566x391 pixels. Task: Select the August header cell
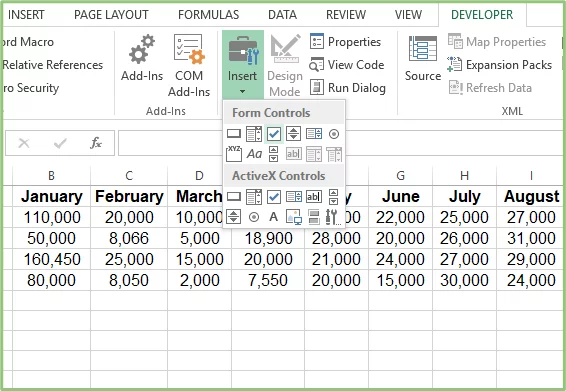point(531,196)
